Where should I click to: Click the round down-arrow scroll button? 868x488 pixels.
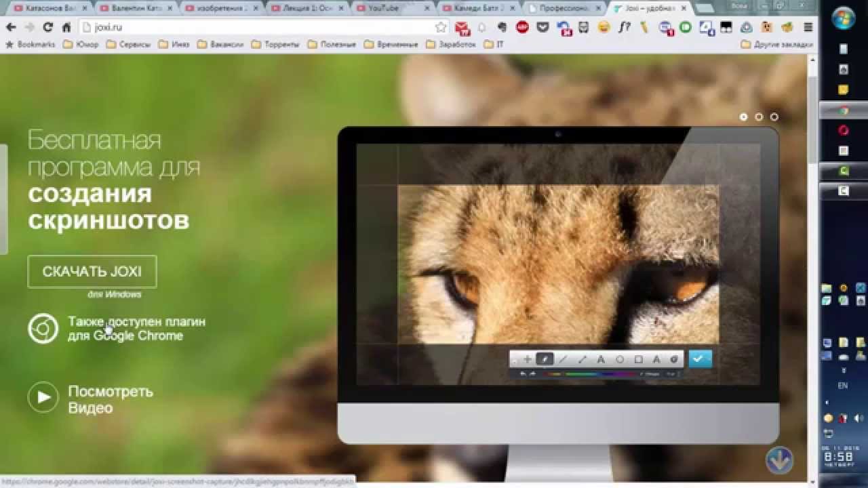pyautogui.click(x=779, y=460)
